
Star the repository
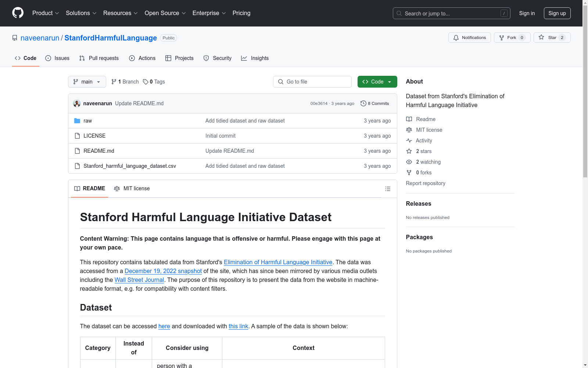point(552,38)
